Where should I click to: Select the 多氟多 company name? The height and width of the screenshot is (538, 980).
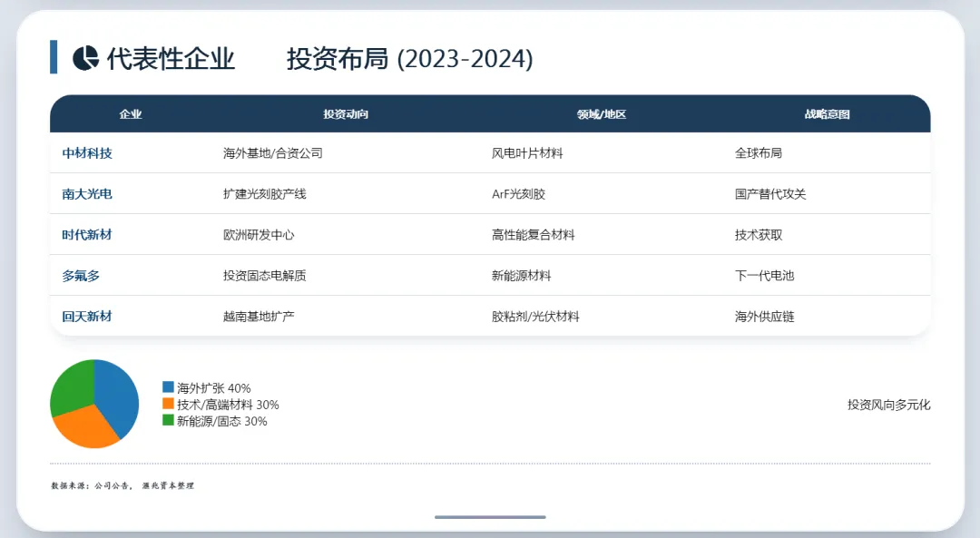tap(81, 276)
